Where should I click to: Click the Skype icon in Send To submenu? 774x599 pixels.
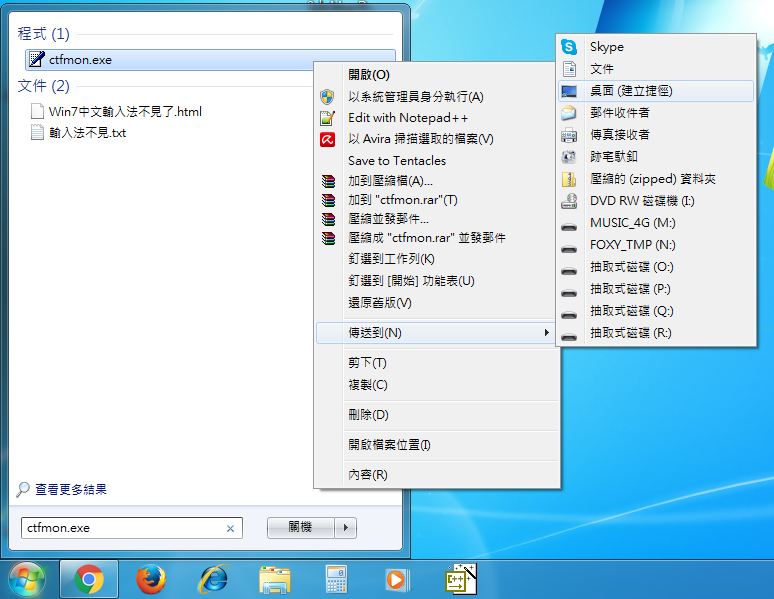(569, 47)
